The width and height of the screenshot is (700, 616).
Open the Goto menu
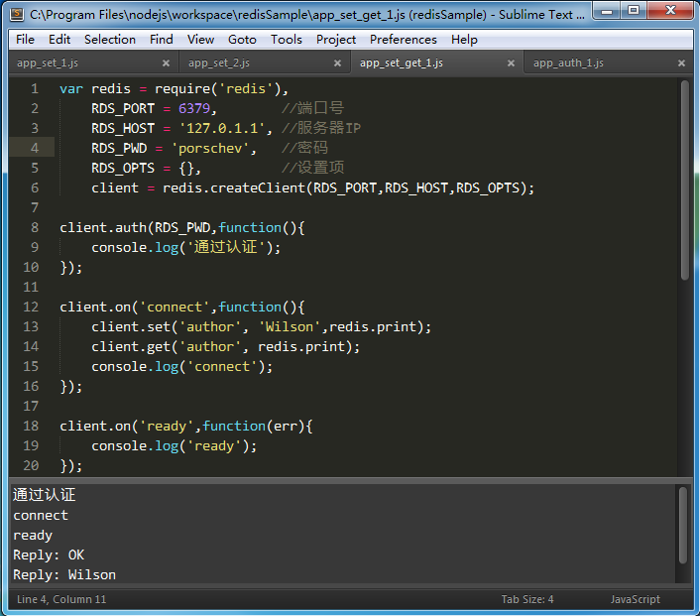click(x=242, y=40)
